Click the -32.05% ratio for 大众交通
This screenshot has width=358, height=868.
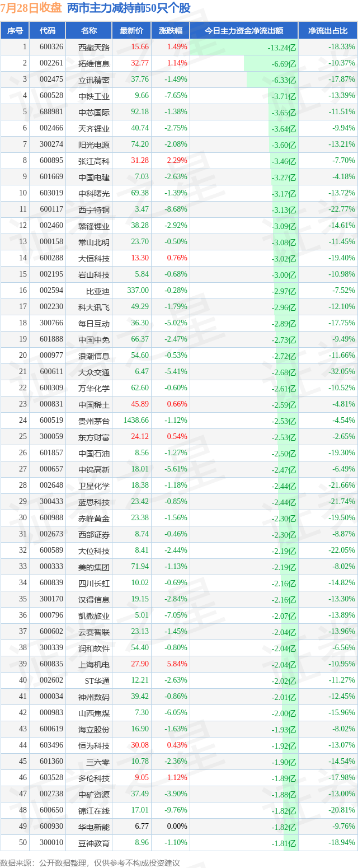coord(342,372)
